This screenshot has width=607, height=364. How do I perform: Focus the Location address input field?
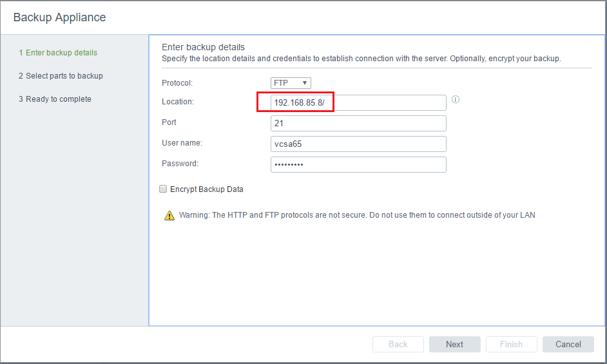click(x=358, y=103)
